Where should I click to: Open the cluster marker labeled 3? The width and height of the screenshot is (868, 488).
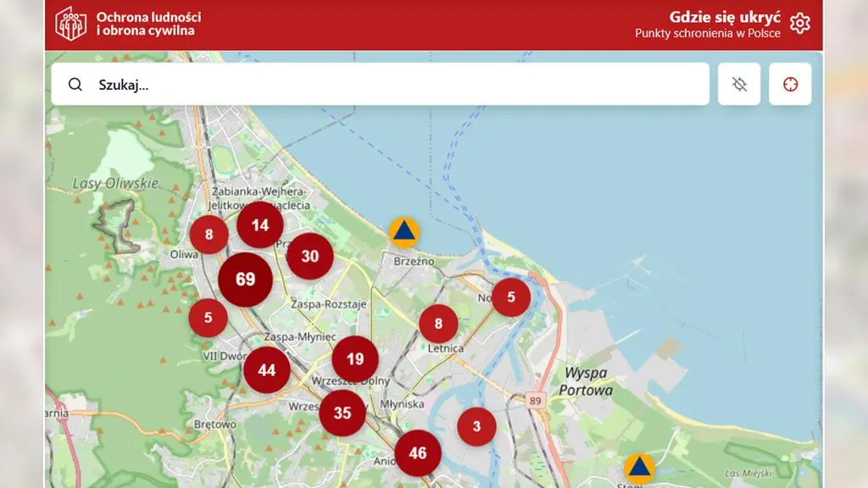(x=476, y=427)
